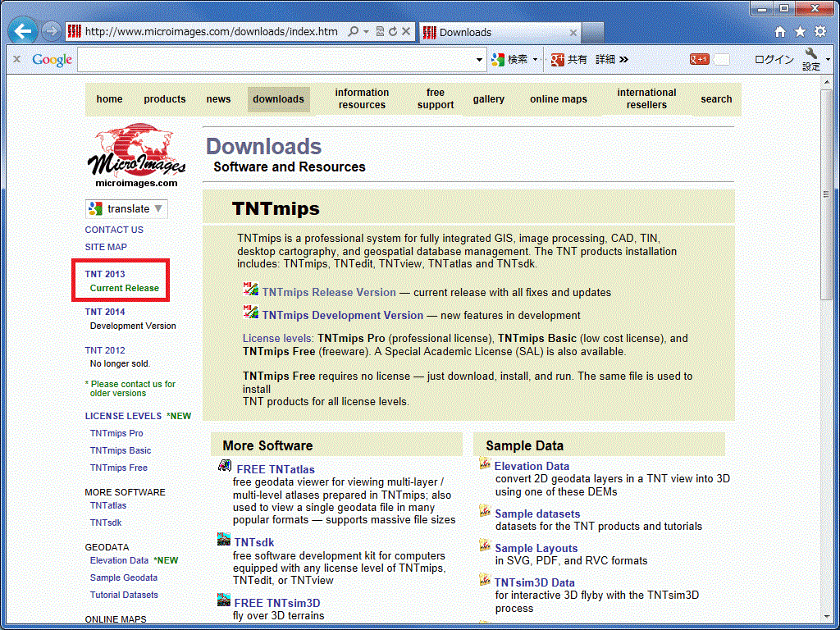Click the Google search (検索) button
The image size is (840, 630).
tap(509, 59)
